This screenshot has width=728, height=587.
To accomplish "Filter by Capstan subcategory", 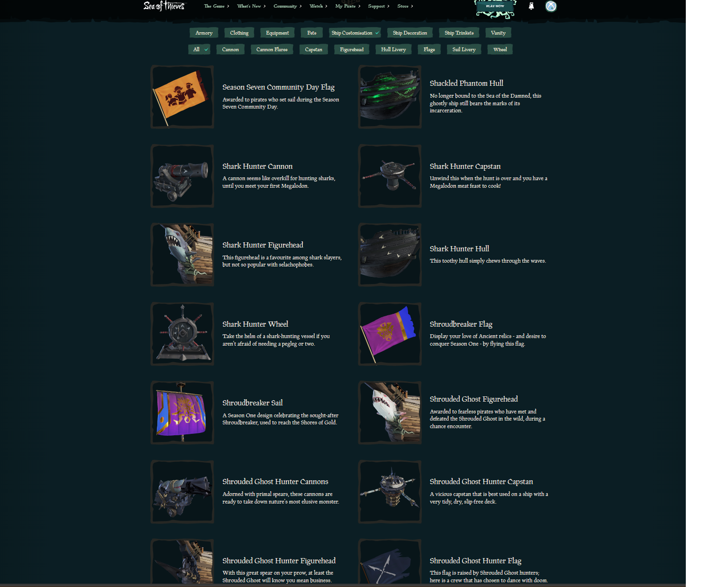I will pos(313,49).
